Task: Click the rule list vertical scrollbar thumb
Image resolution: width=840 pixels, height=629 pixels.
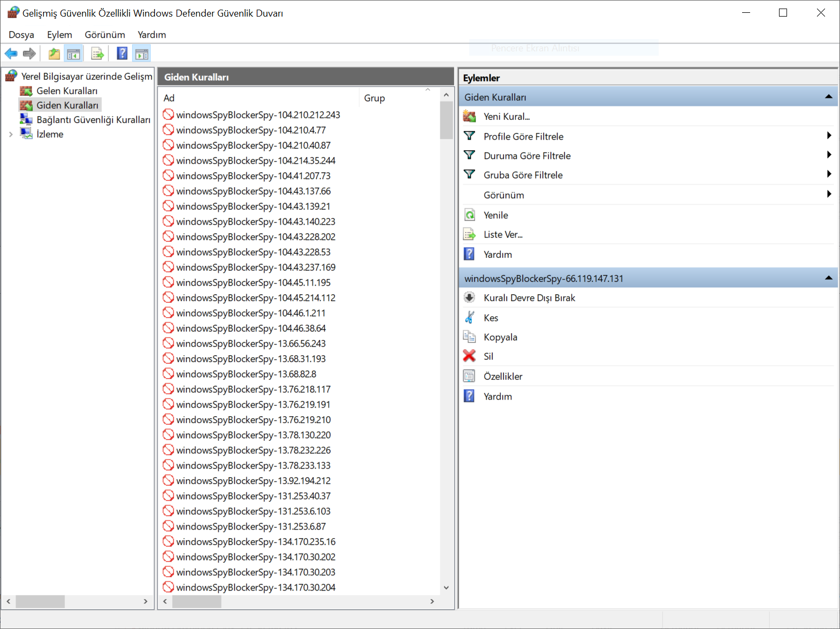Action: (446, 120)
